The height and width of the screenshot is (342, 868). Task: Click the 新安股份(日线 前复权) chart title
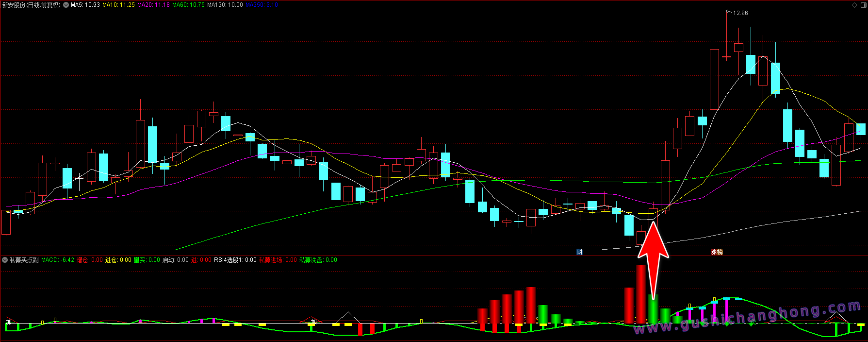(32, 5)
